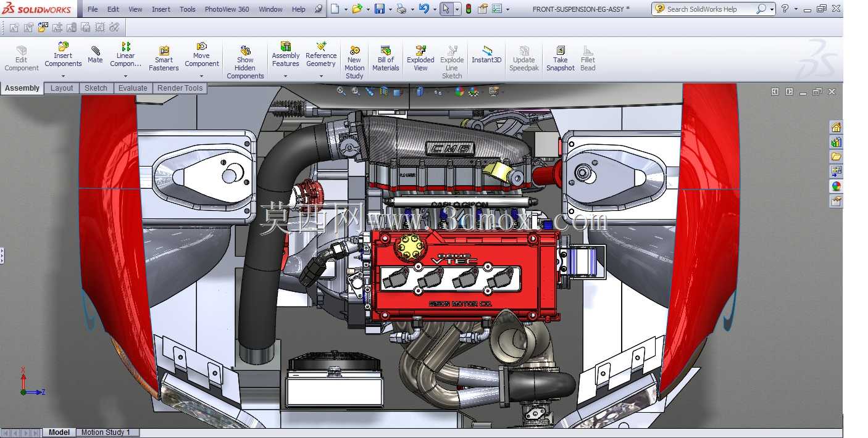Image resolution: width=868 pixels, height=438 pixels.
Task: Expand the Assembly Features dropdown arrow
Action: 285,76
